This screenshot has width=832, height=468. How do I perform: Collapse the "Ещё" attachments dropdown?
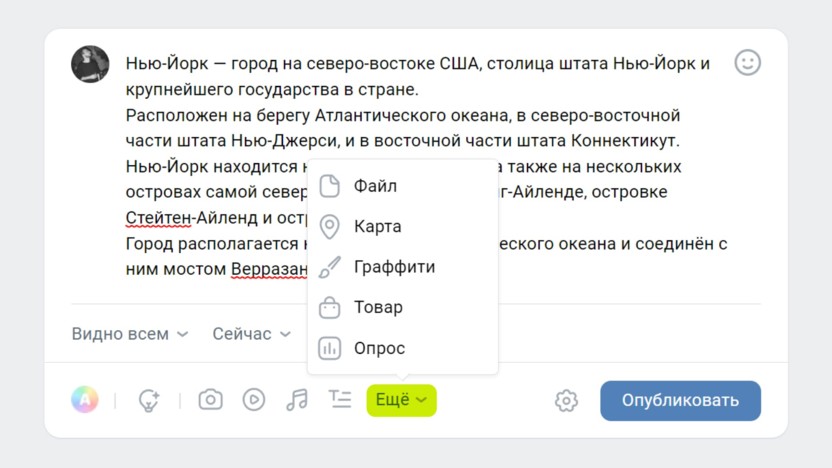click(x=401, y=400)
